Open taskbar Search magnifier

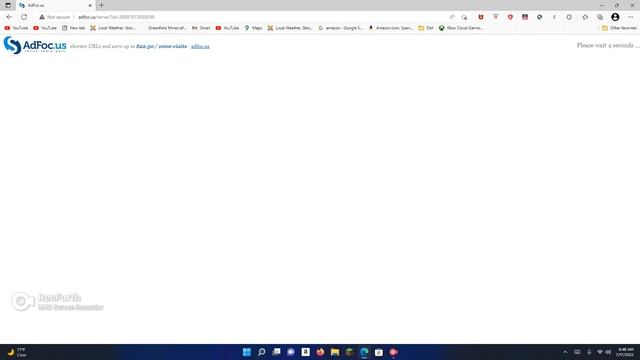click(262, 352)
